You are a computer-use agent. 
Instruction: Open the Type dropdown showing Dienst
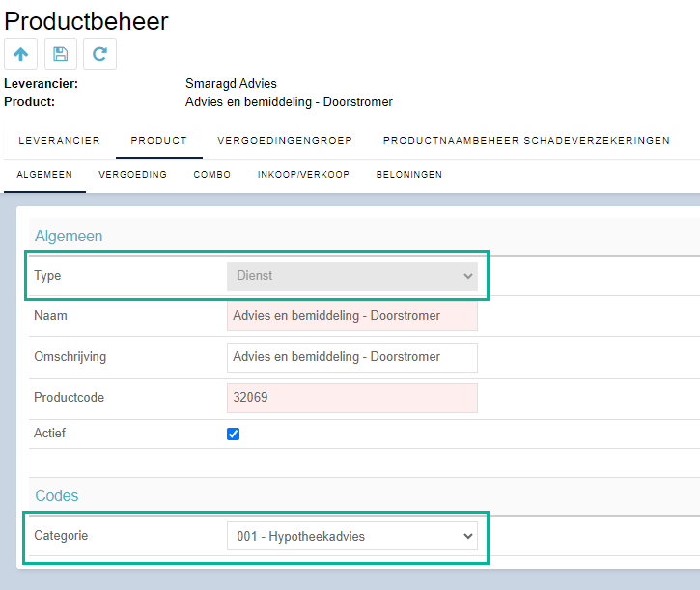click(352, 276)
